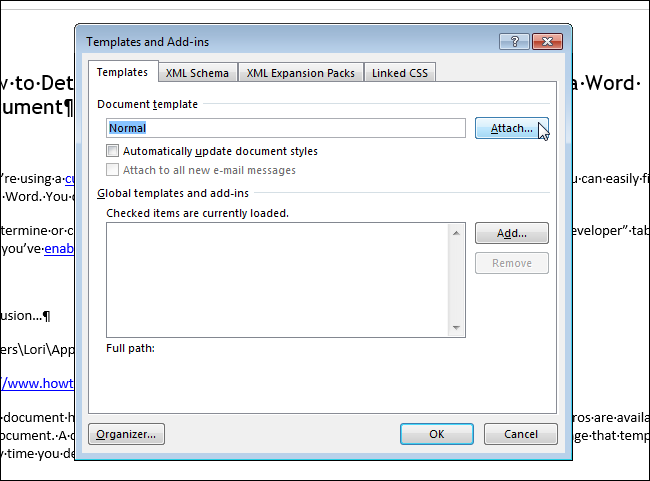Open the blue hyperlink starting with www.howt
650x481 pixels.
tap(37, 384)
